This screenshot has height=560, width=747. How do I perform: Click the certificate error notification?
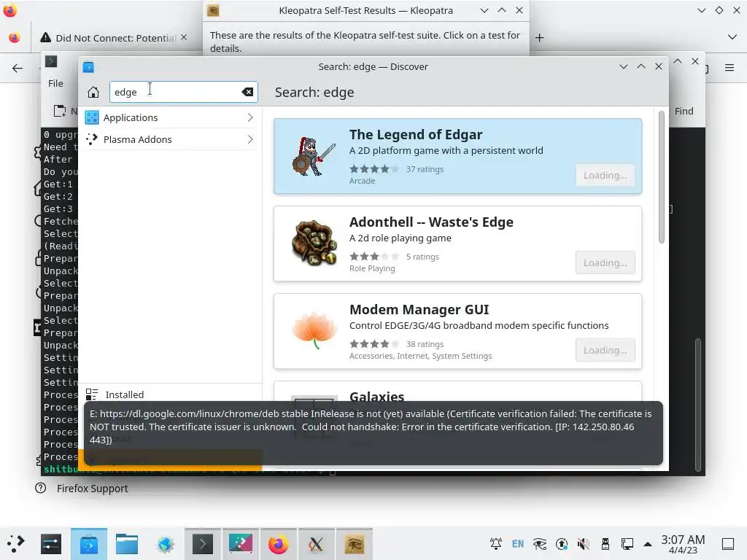[373, 433]
